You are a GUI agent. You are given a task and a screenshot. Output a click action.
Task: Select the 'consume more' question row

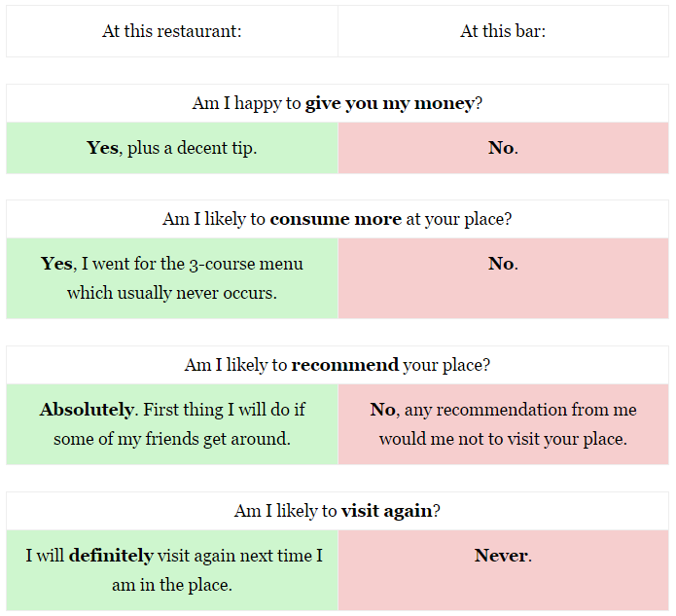pos(338,219)
